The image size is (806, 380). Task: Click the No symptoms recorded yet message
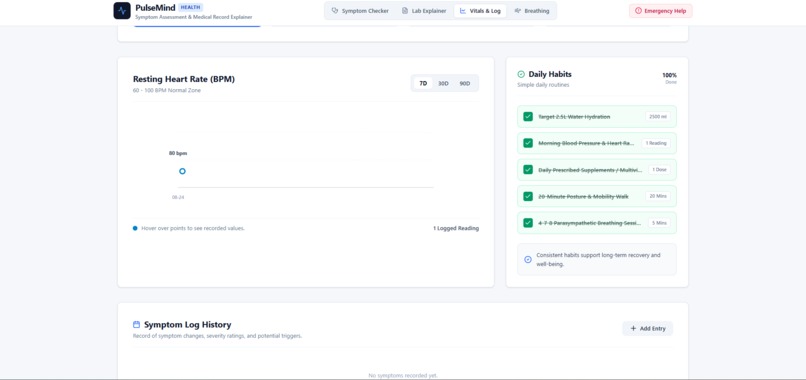pyautogui.click(x=403, y=375)
